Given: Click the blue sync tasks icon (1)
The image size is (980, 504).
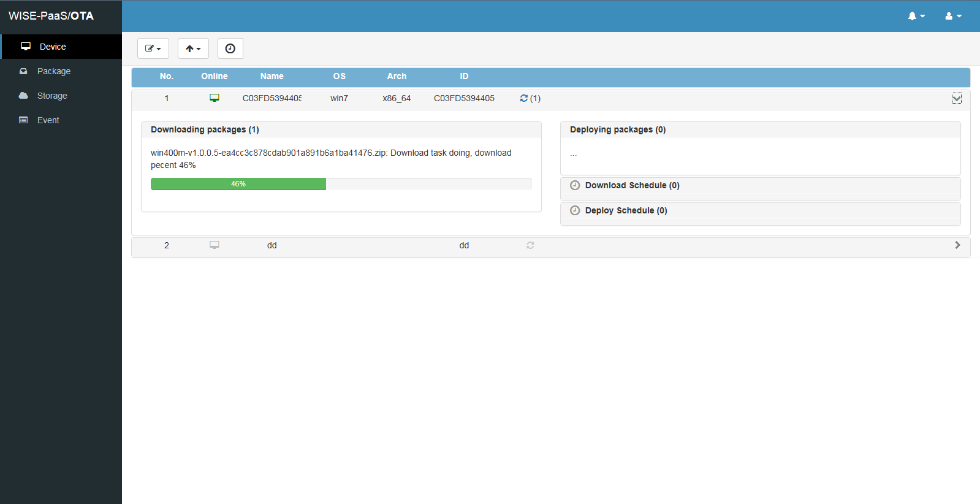Looking at the screenshot, I should pos(524,98).
